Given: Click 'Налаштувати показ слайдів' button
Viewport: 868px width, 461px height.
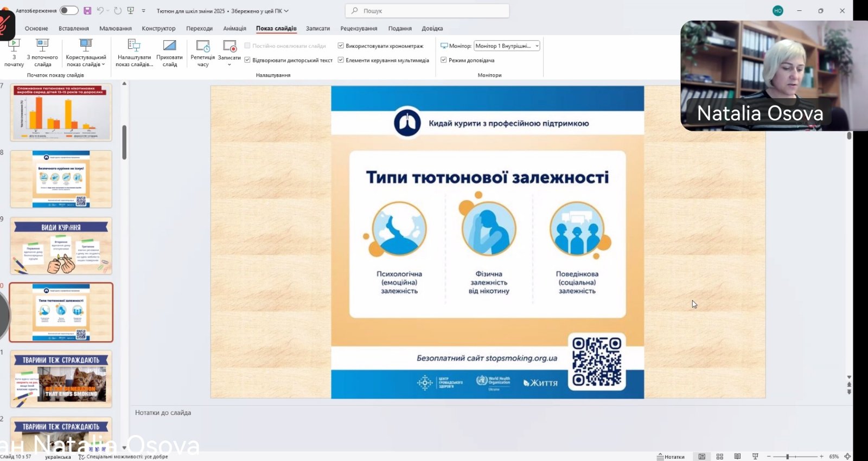Looking at the screenshot, I should pyautogui.click(x=134, y=53).
